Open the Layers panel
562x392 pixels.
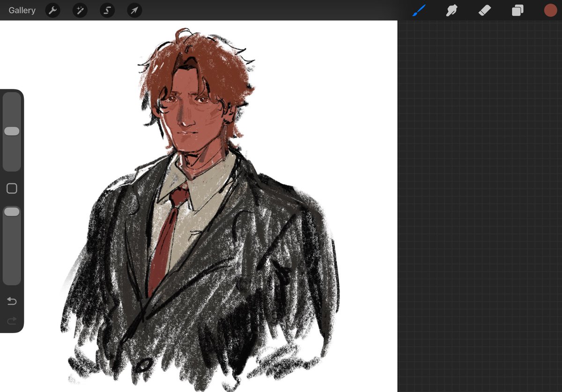click(518, 10)
